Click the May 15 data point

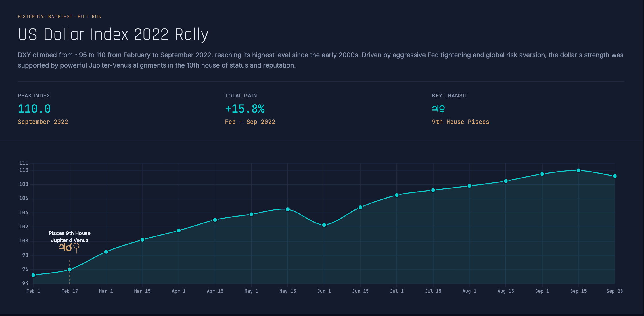(x=288, y=209)
